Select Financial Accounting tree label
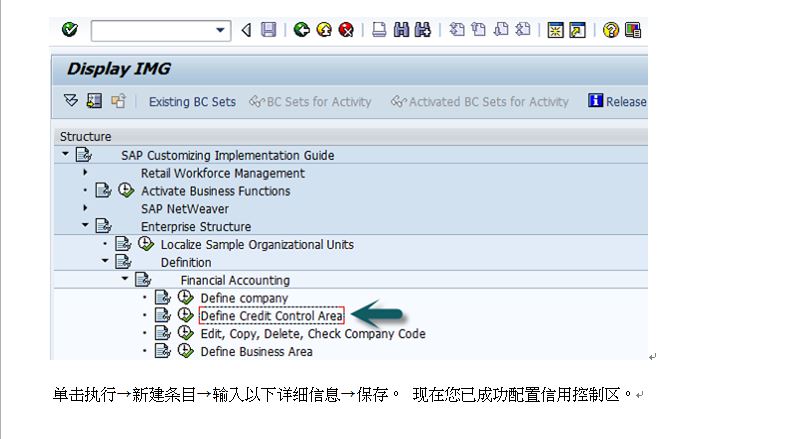This screenshot has width=794, height=439. (x=235, y=280)
